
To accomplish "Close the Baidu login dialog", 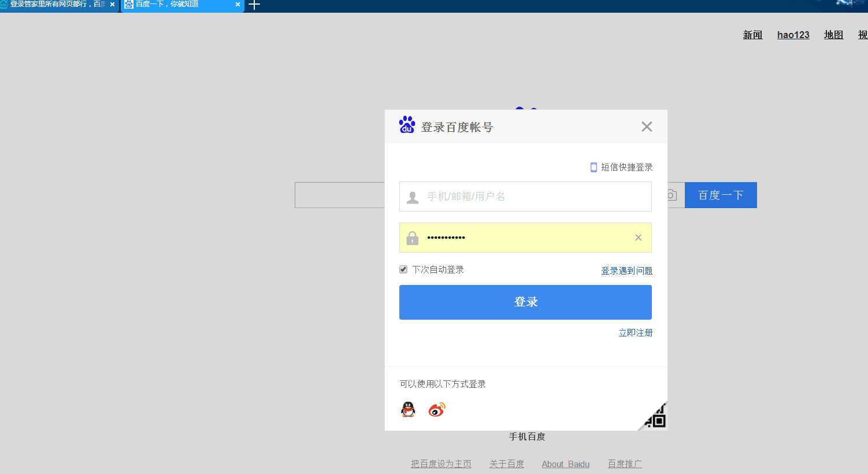I will tap(647, 126).
